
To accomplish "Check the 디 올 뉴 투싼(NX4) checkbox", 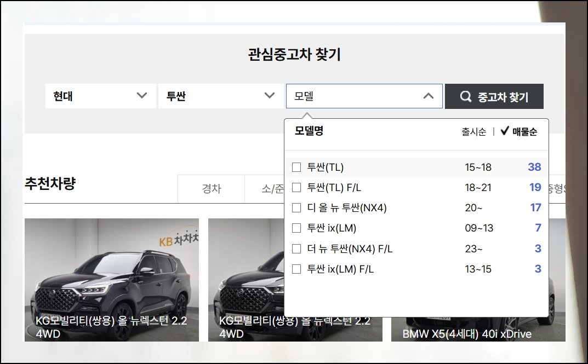I will 296,208.
